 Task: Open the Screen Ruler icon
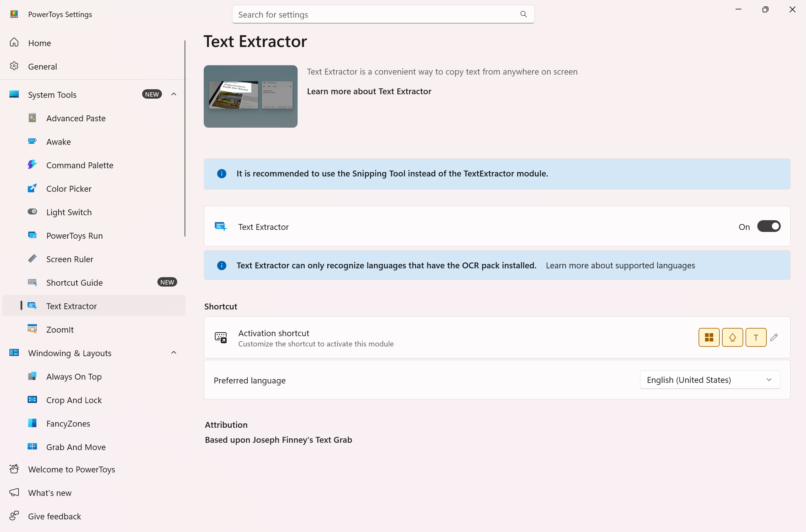click(32, 259)
